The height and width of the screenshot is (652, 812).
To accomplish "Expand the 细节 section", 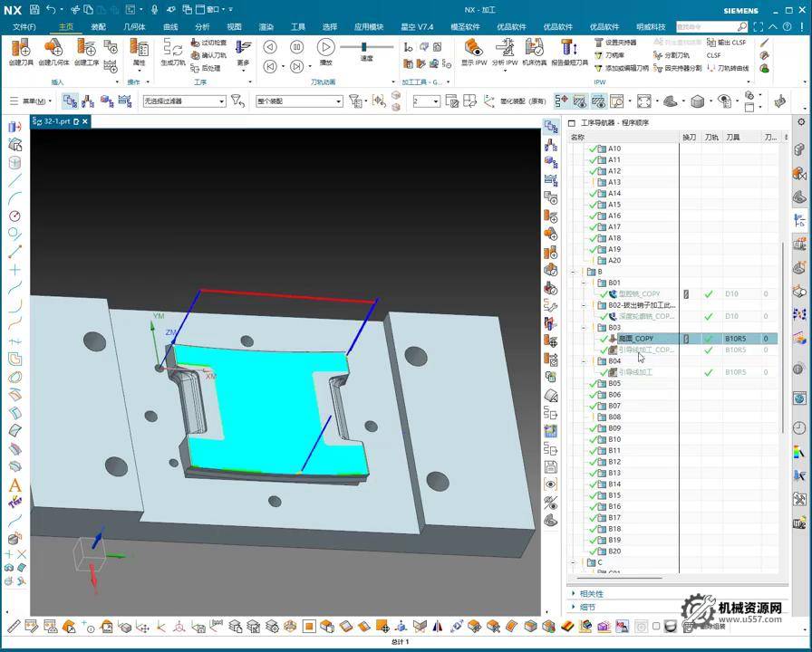I will pyautogui.click(x=586, y=607).
